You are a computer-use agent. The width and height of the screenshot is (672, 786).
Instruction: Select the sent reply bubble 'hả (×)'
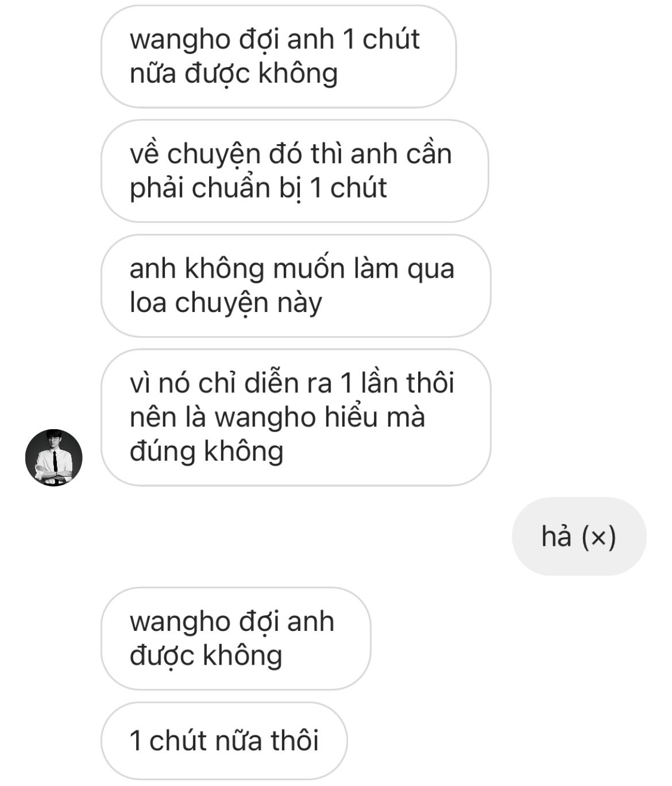579,537
